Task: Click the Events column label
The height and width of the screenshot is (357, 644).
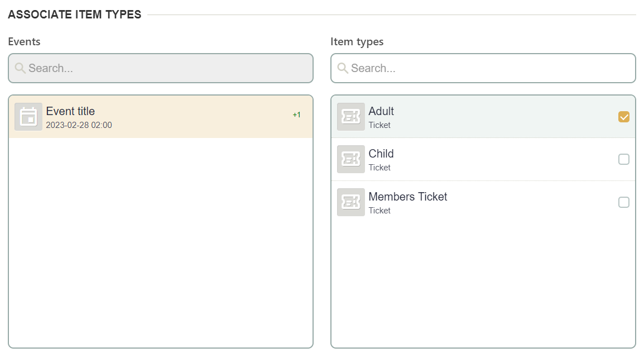Action: [x=24, y=41]
